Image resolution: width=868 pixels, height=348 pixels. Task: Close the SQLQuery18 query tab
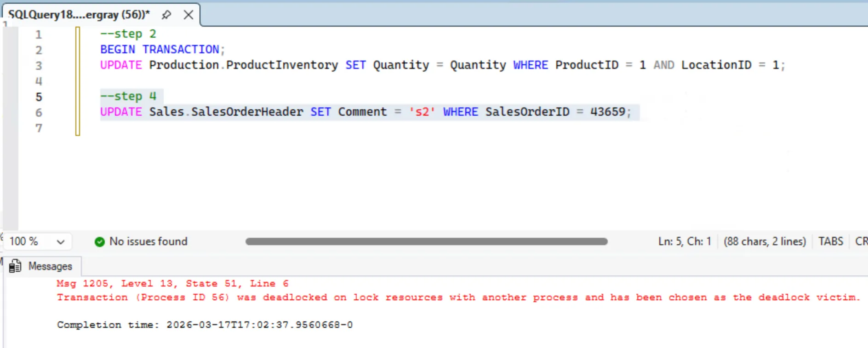[x=188, y=15]
